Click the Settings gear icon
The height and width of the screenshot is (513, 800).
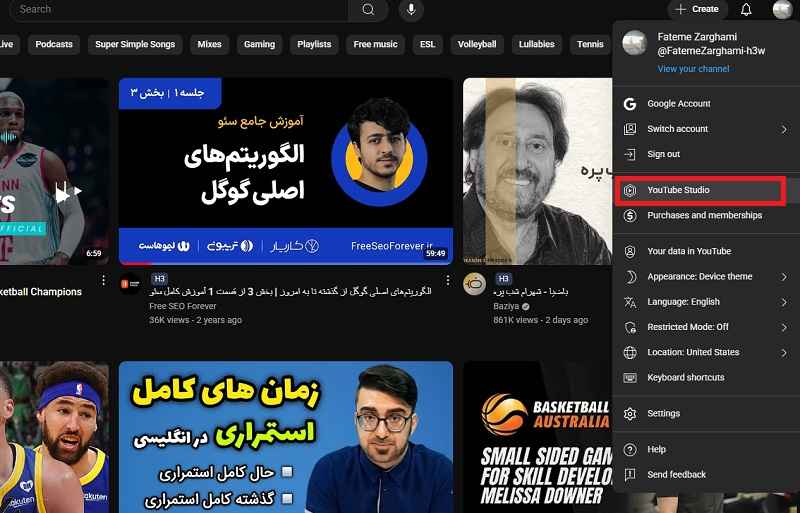pos(630,413)
